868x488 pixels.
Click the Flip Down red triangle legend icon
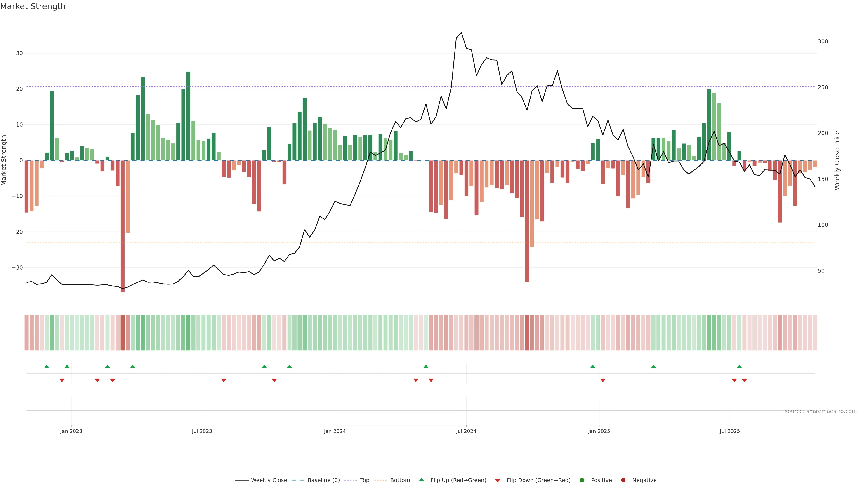pyautogui.click(x=498, y=481)
